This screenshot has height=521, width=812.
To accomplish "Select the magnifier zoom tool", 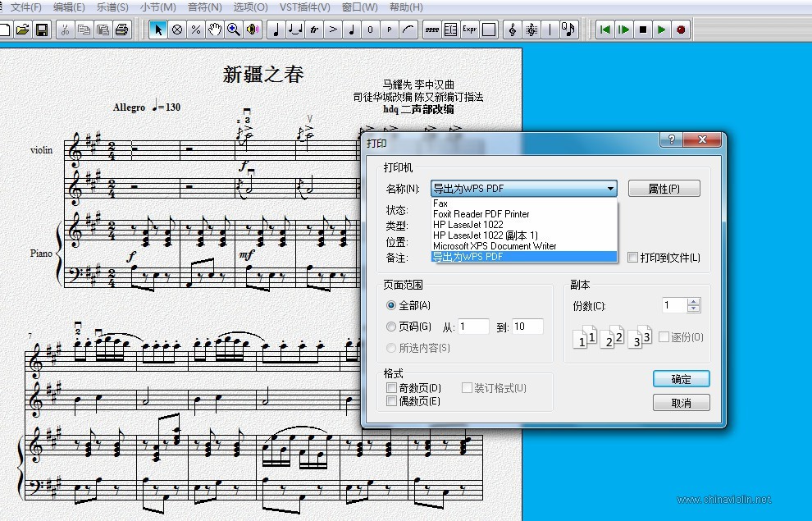I will [x=234, y=30].
